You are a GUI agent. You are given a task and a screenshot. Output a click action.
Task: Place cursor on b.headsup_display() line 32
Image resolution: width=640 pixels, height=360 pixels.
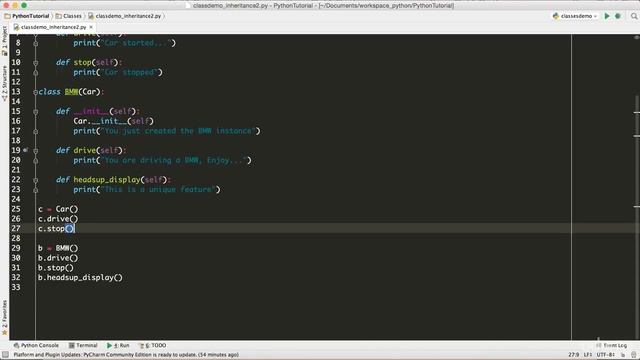click(x=80, y=278)
